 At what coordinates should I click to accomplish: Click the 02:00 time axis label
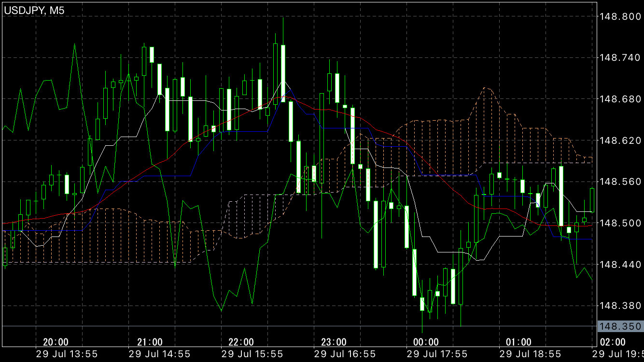pos(613,342)
